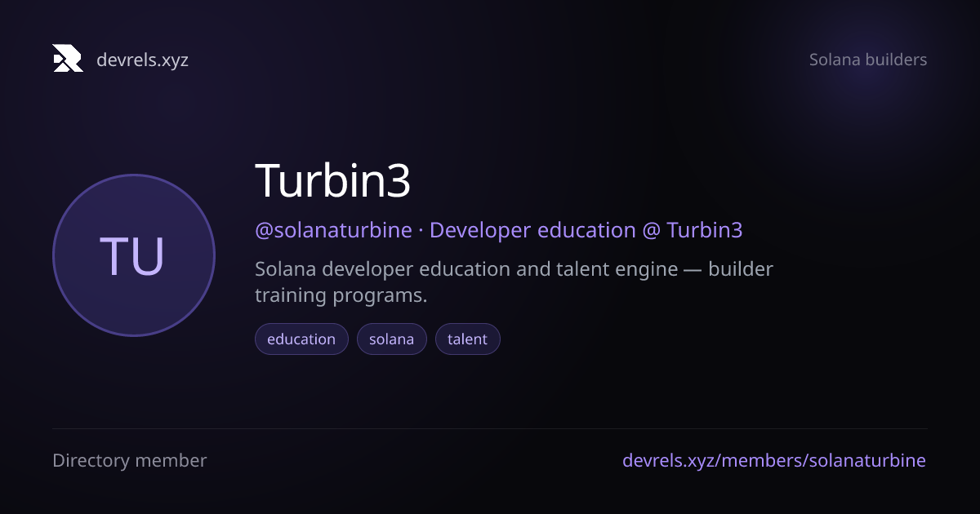Click the talent tag
The width and height of the screenshot is (980, 514).
coord(468,339)
